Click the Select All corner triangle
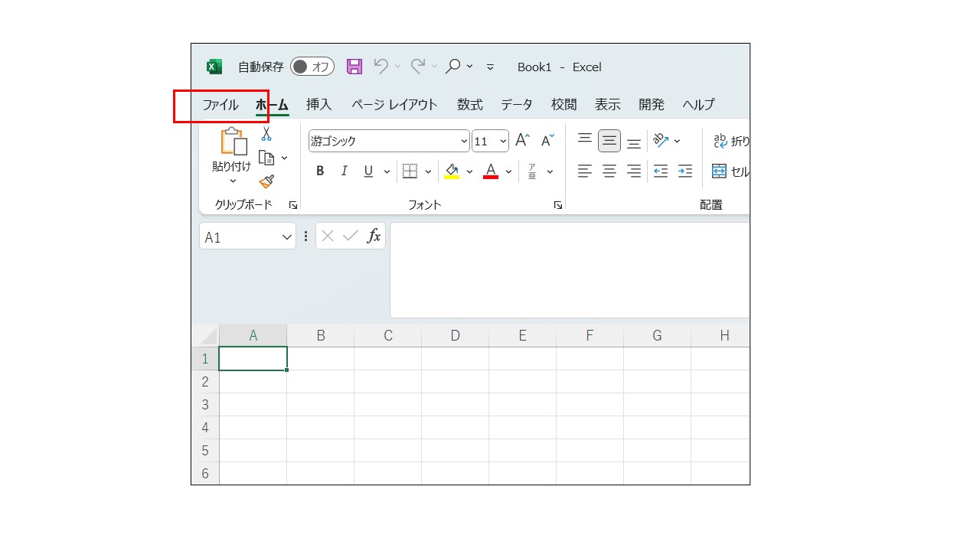980x551 pixels. click(209, 337)
